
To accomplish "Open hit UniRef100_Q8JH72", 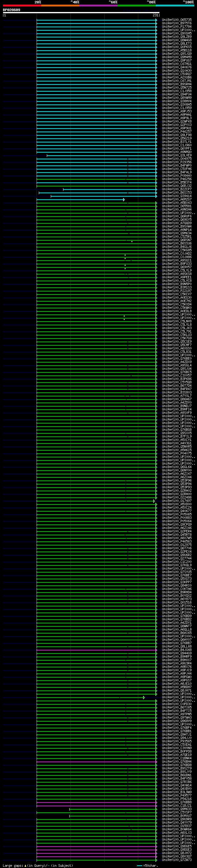I will pyautogui.click(x=177, y=853).
